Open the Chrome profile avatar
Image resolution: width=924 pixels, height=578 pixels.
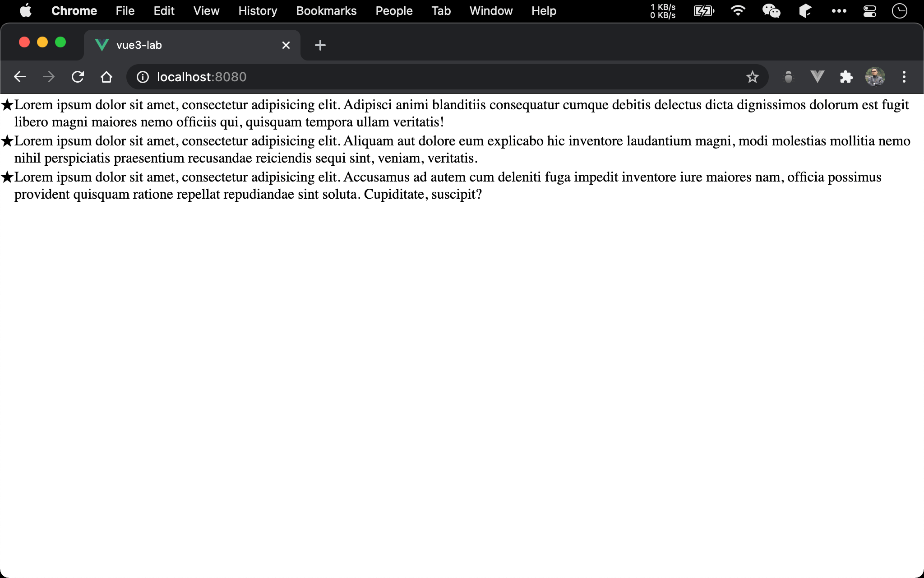pyautogui.click(x=875, y=77)
